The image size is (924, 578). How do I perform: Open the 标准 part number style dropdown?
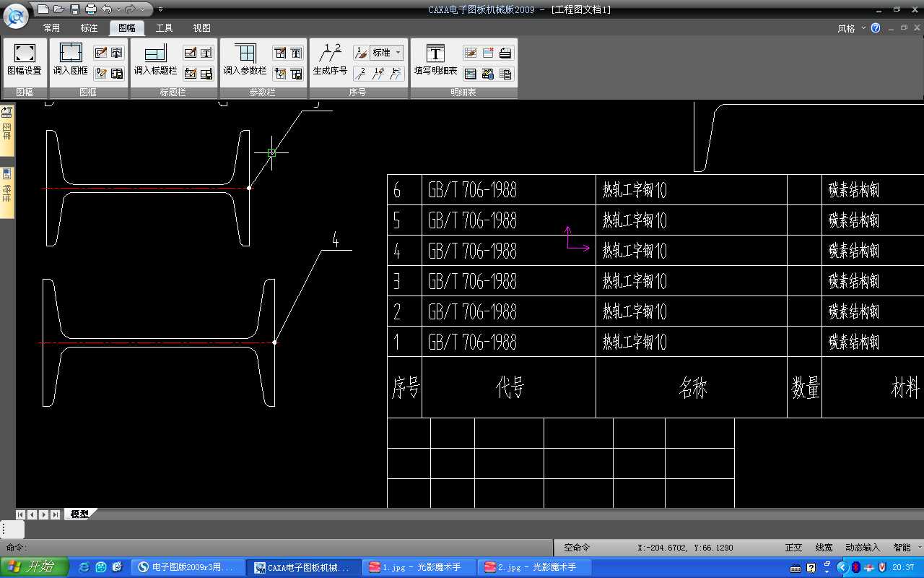[x=387, y=53]
